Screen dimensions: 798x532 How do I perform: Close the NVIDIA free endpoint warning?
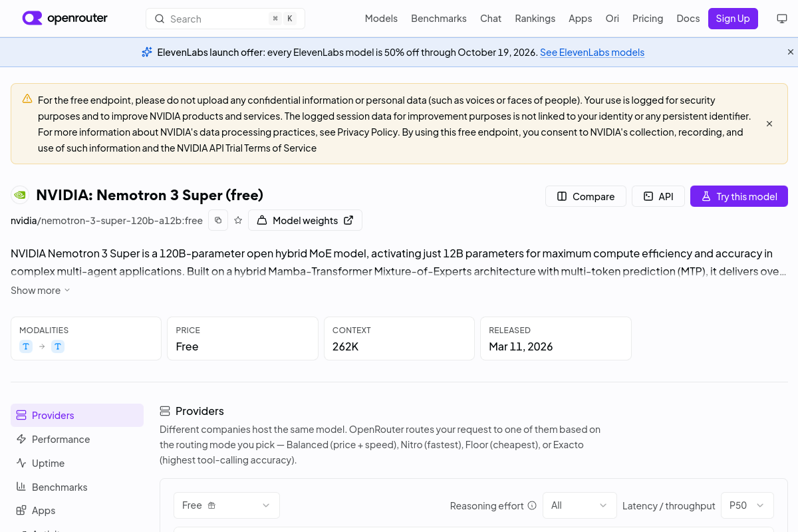tap(769, 124)
